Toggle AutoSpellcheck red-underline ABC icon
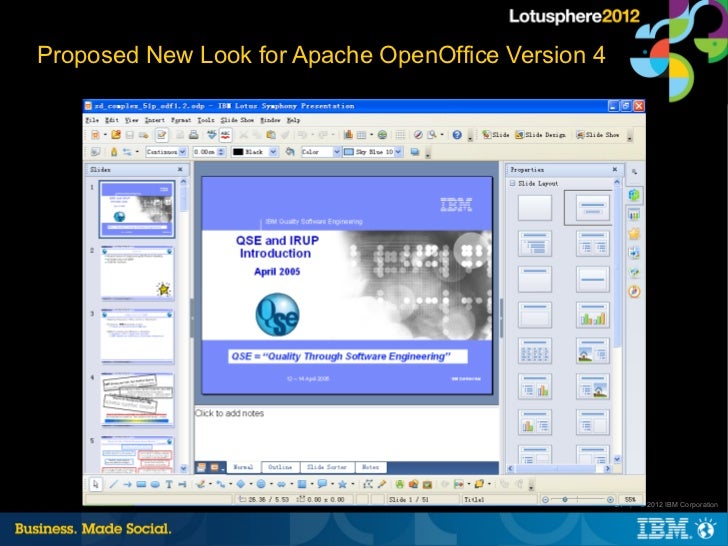The width and height of the screenshot is (728, 546). (225, 135)
